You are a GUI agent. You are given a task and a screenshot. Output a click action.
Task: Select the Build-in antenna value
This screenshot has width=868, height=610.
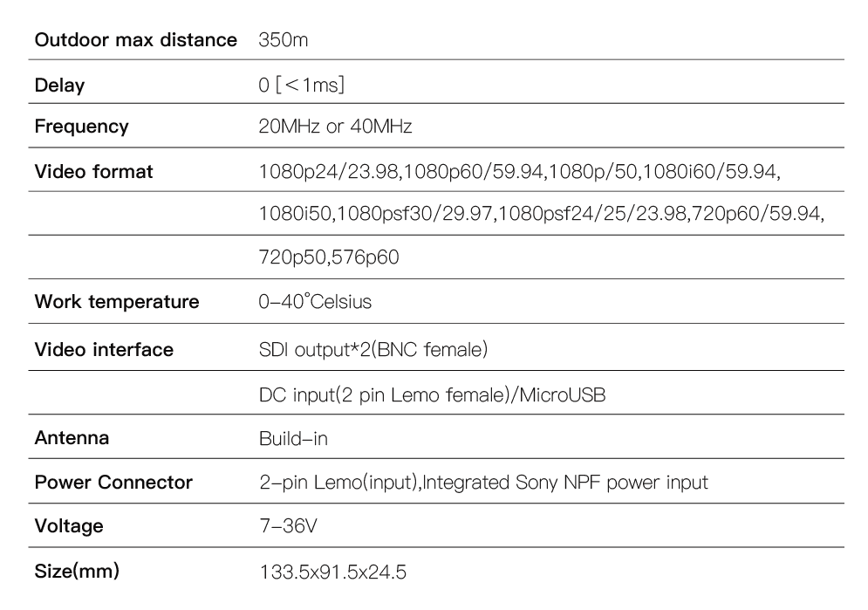[293, 438]
